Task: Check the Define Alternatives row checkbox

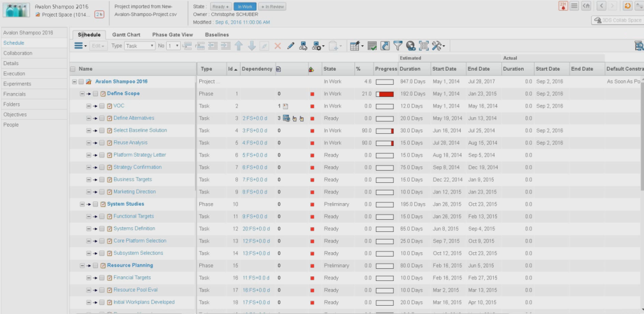Action: [102, 118]
